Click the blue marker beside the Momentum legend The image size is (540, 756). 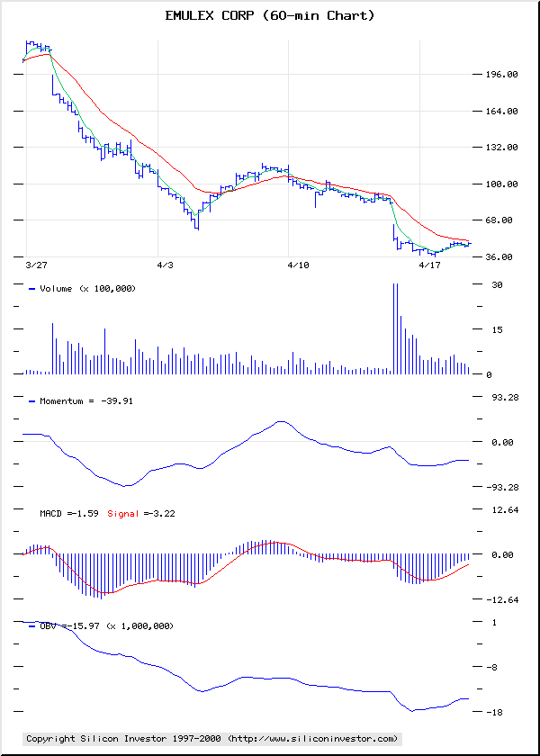click(x=32, y=401)
